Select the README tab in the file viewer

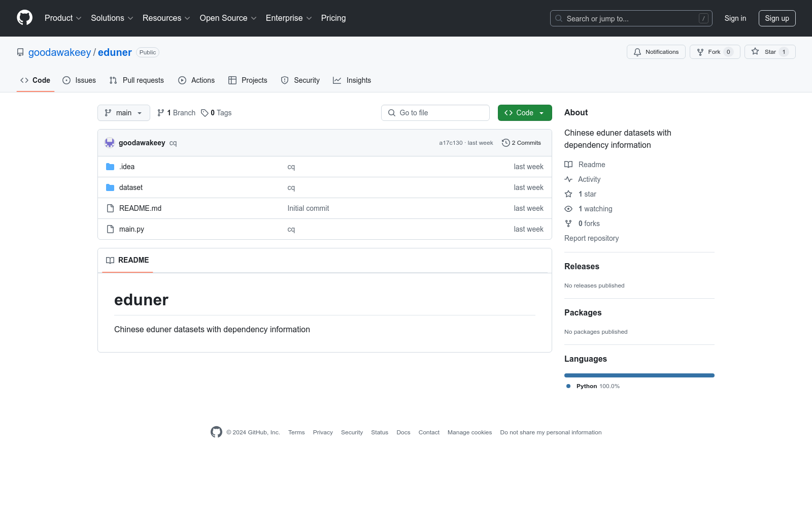click(x=127, y=260)
